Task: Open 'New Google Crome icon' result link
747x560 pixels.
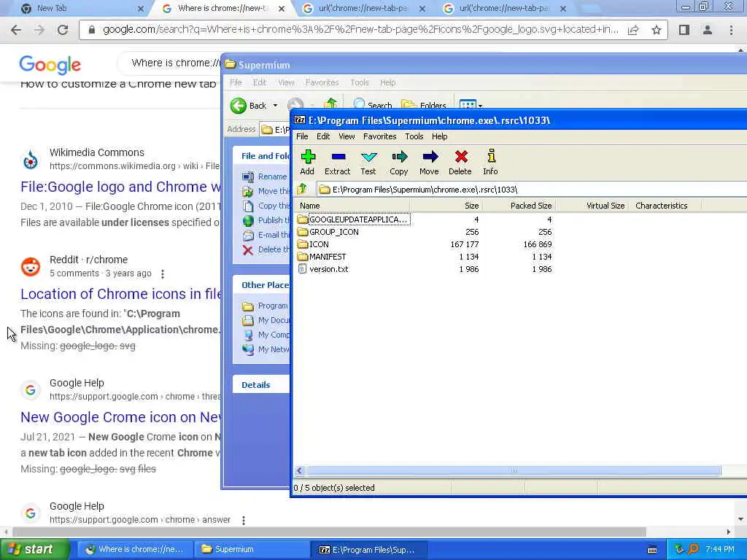Action: (120, 417)
